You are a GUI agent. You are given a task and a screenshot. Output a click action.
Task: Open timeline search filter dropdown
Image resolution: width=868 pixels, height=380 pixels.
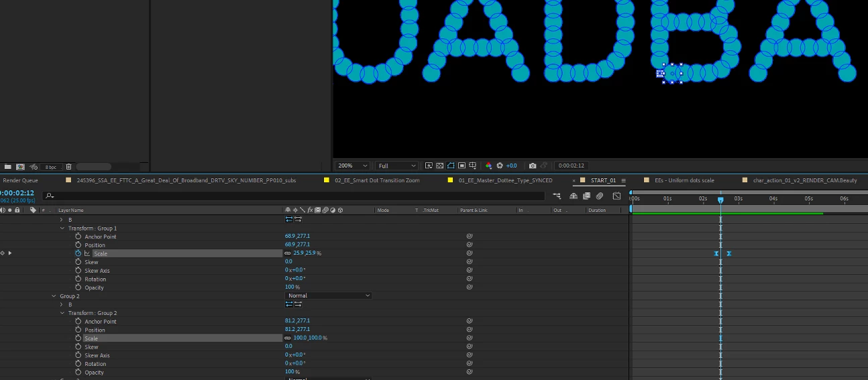49,196
